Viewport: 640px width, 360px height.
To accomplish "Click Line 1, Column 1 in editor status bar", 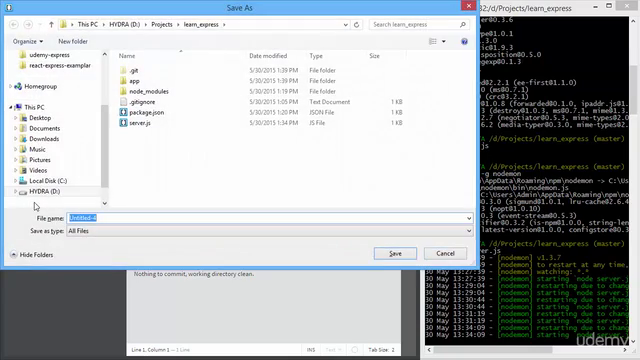I will tap(150, 350).
